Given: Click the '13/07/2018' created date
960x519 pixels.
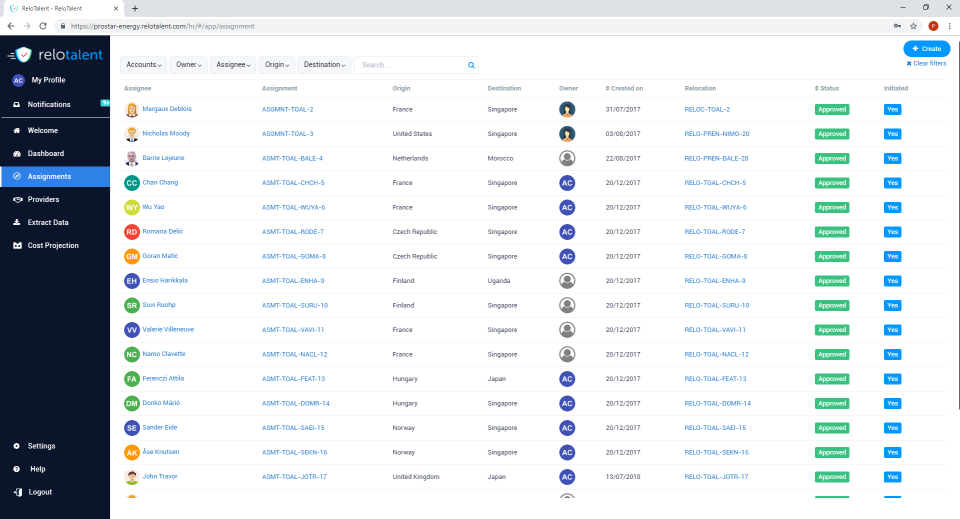Looking at the screenshot, I should [x=623, y=477].
